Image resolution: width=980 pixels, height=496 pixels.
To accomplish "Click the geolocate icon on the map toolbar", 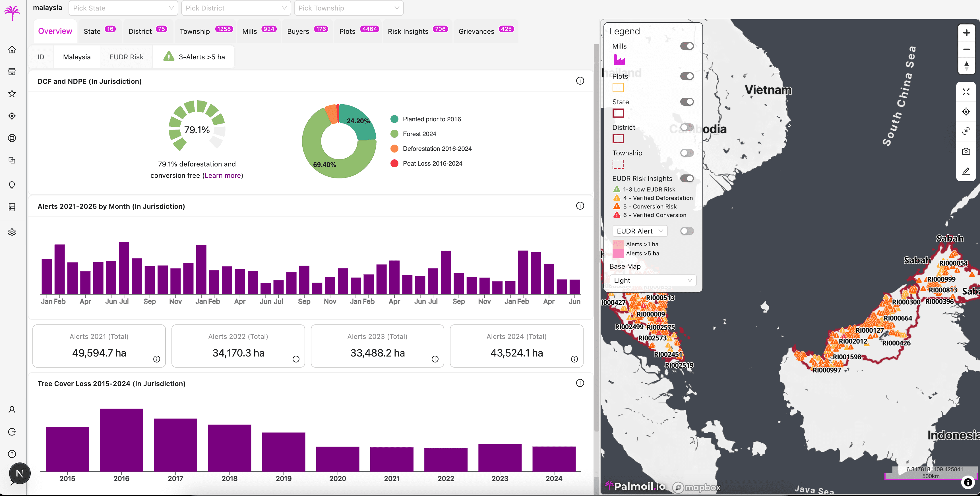I will tap(966, 111).
